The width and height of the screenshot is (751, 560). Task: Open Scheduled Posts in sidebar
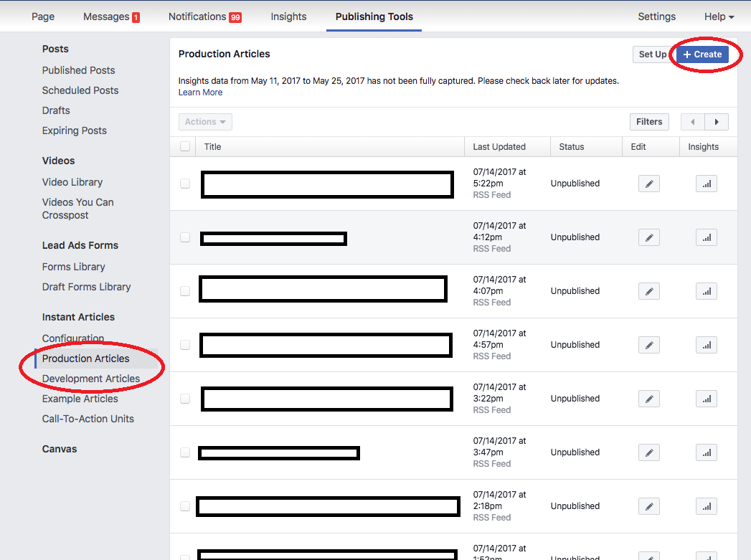point(80,90)
